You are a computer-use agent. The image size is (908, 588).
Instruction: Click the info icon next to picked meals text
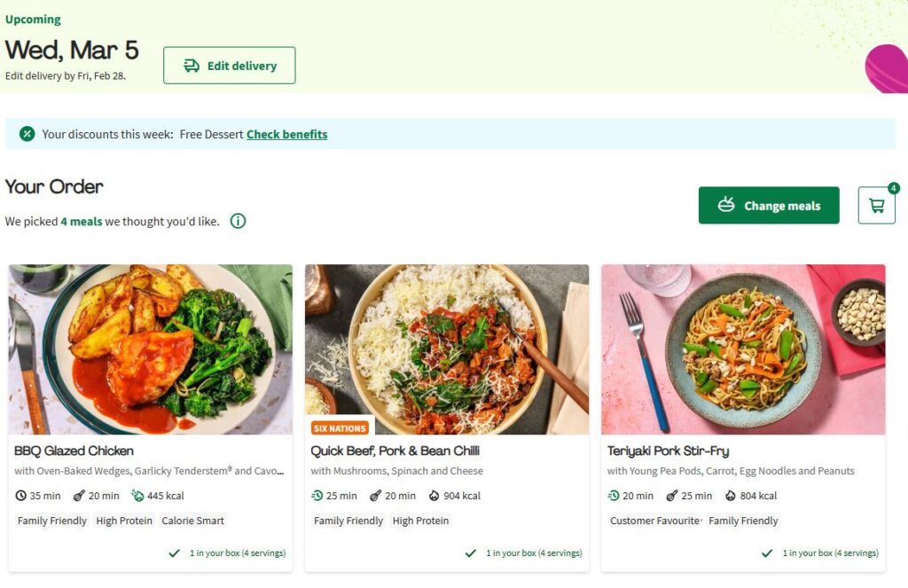pyautogui.click(x=238, y=221)
